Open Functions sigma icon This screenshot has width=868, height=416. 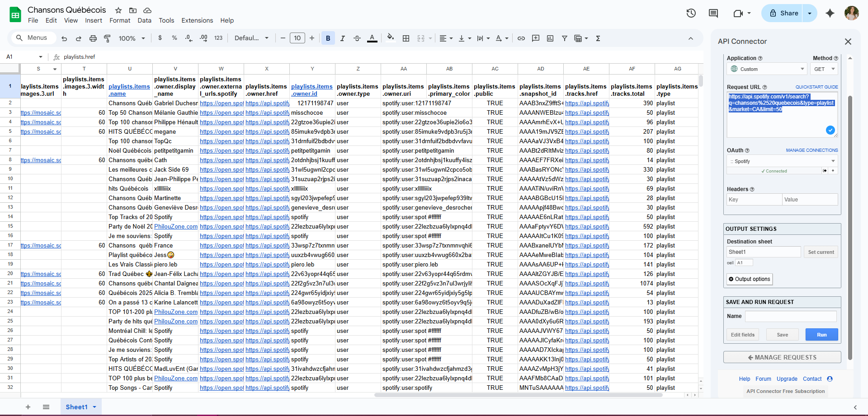598,38
